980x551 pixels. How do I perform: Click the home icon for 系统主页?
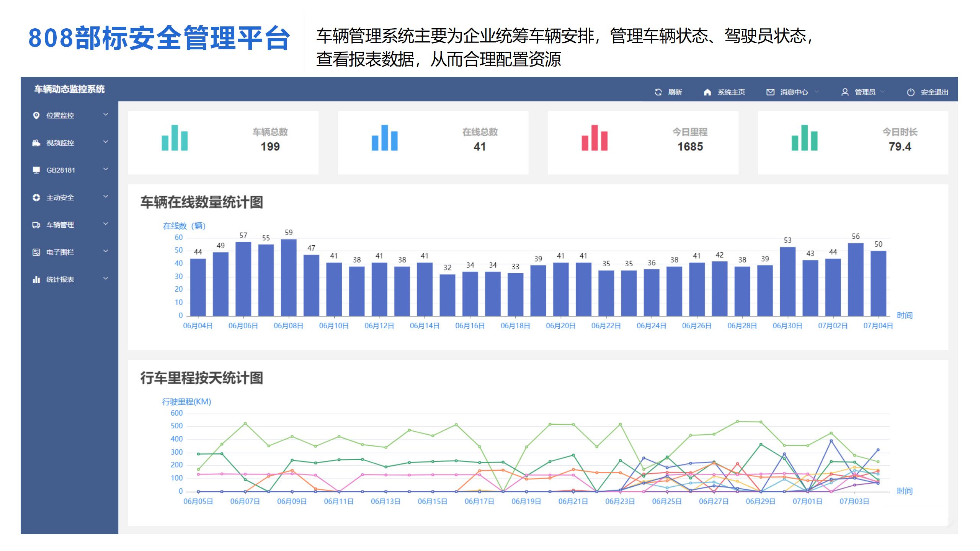pos(707,92)
